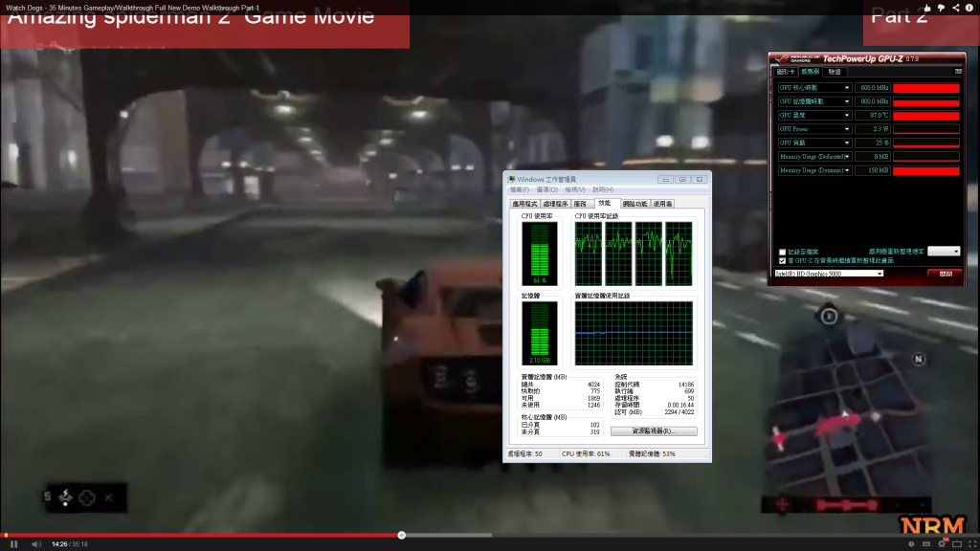The height and width of the screenshot is (551, 980).
Task: Click the memory usage 2.10 GB gauge
Action: point(540,334)
